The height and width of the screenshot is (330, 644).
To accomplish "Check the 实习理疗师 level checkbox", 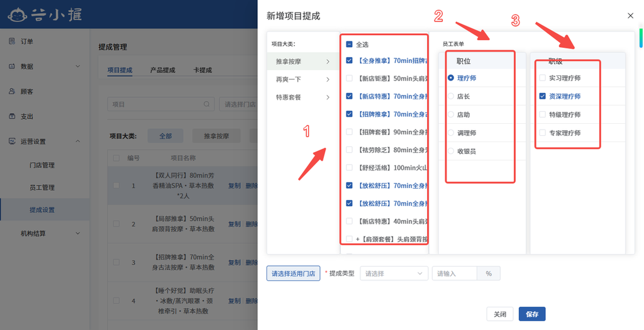I will [542, 77].
